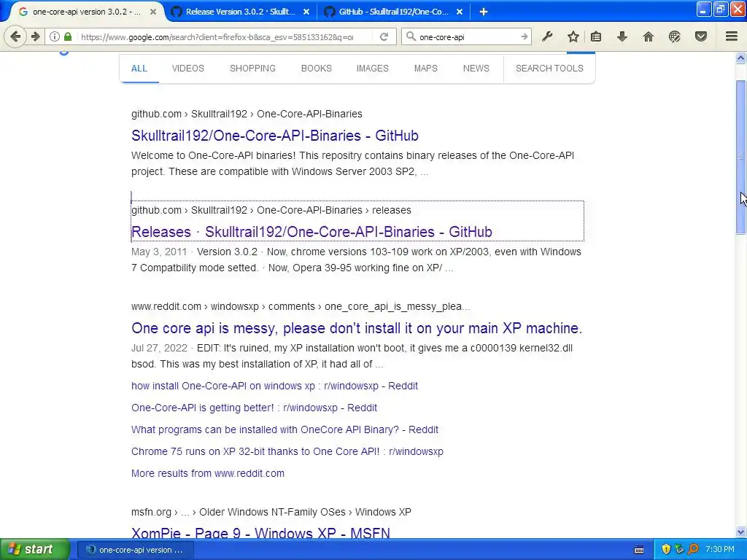Click the green padlock security icon
The height and width of the screenshot is (560, 747).
tap(68, 36)
